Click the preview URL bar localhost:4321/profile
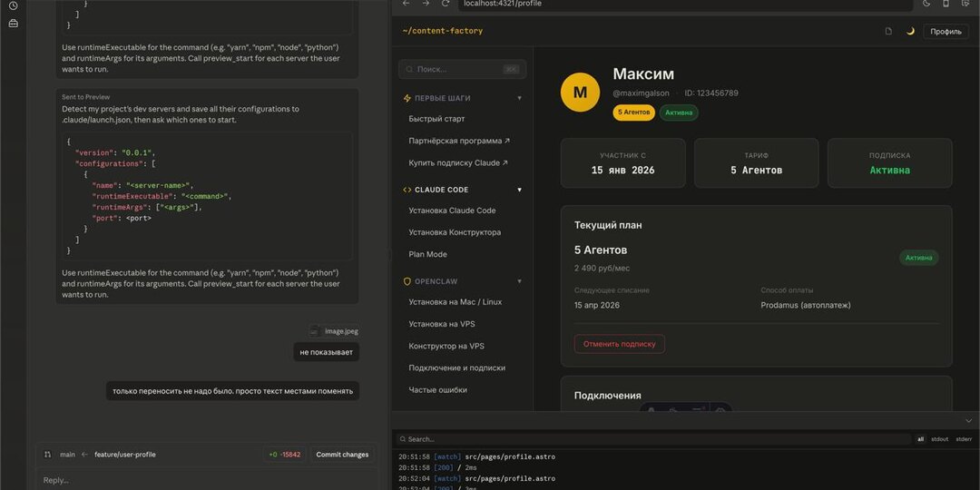This screenshot has height=490, width=980. pos(686,4)
